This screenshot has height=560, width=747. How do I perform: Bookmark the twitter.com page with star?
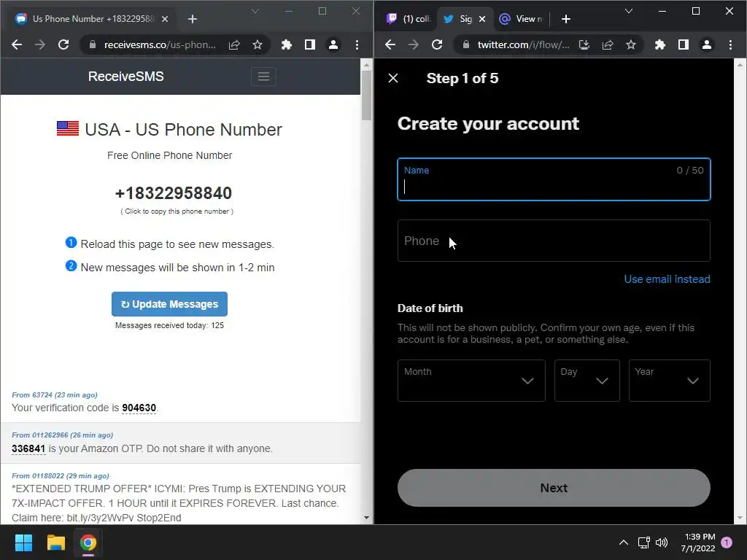[x=631, y=44]
